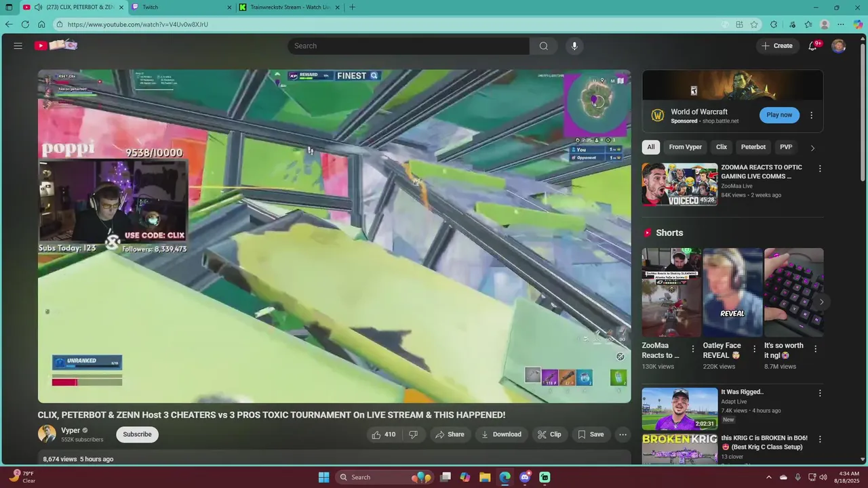This screenshot has width=868, height=488.
Task: Click the Share button
Action: 450,434
